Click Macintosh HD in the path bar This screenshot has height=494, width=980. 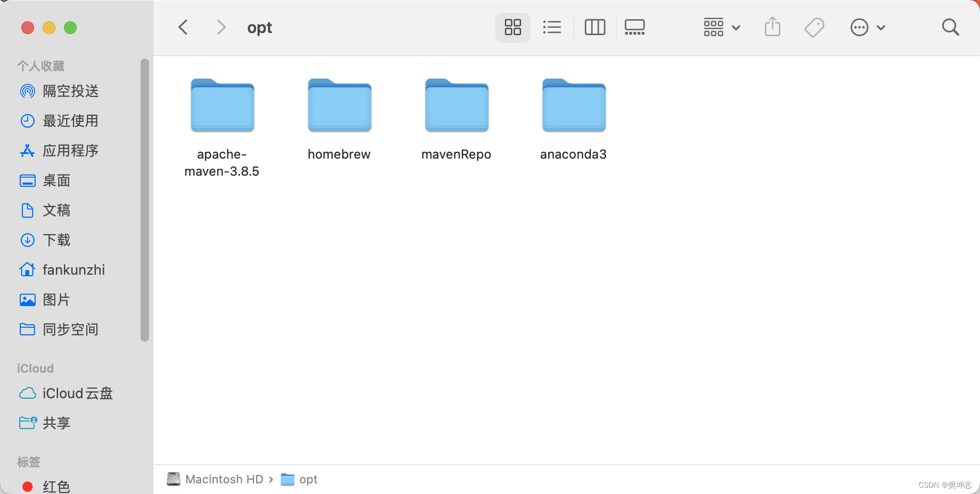pyautogui.click(x=215, y=479)
